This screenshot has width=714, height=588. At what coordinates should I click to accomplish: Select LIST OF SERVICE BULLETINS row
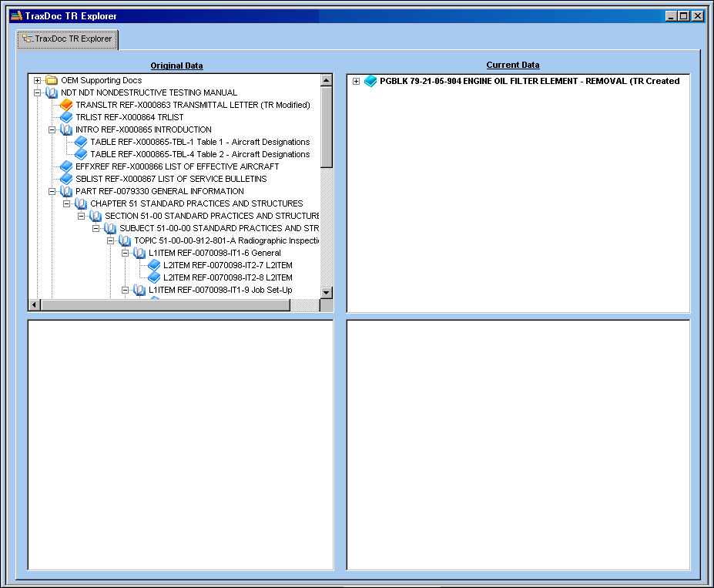click(171, 179)
